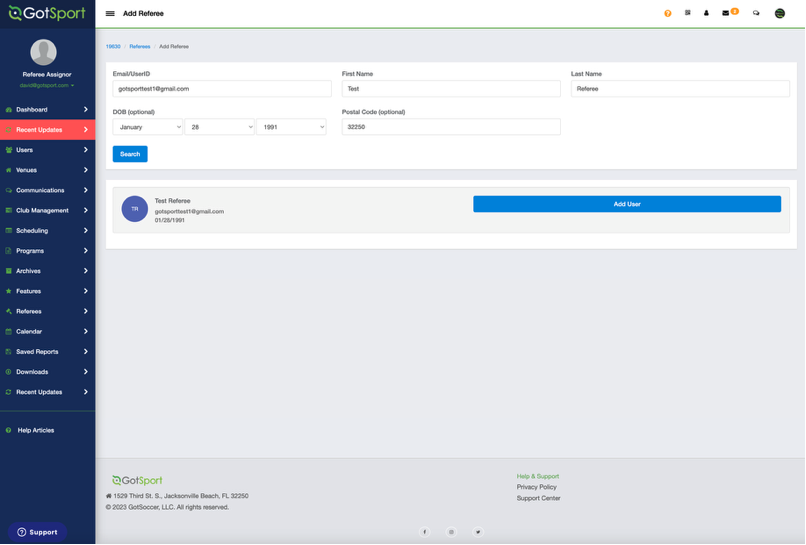Image resolution: width=806 pixels, height=545 pixels.
Task: Open the DOB year dropdown
Action: (x=292, y=127)
